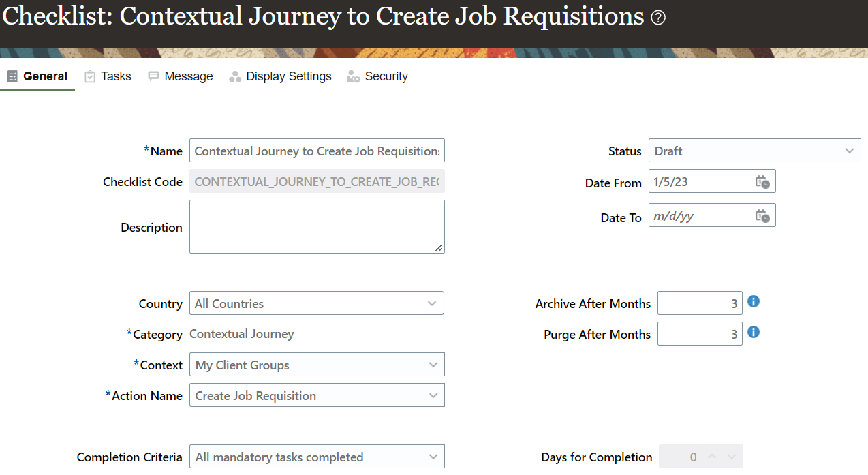Click inside the Description text area

tap(317, 226)
